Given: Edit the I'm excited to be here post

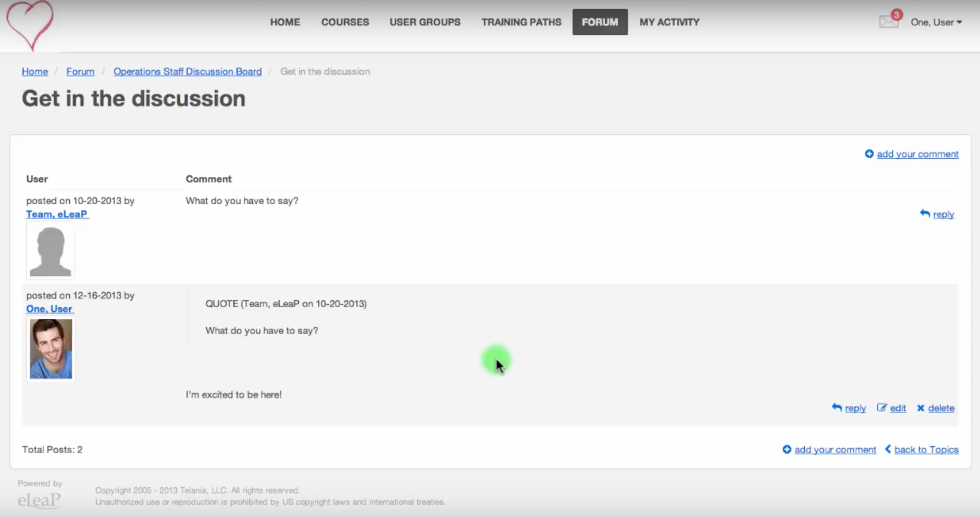Looking at the screenshot, I should [x=897, y=408].
